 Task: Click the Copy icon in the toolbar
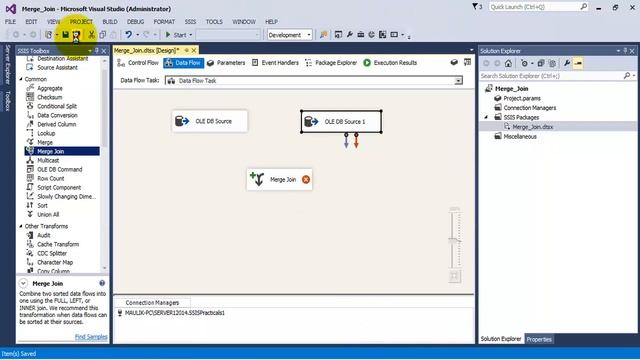(103, 35)
